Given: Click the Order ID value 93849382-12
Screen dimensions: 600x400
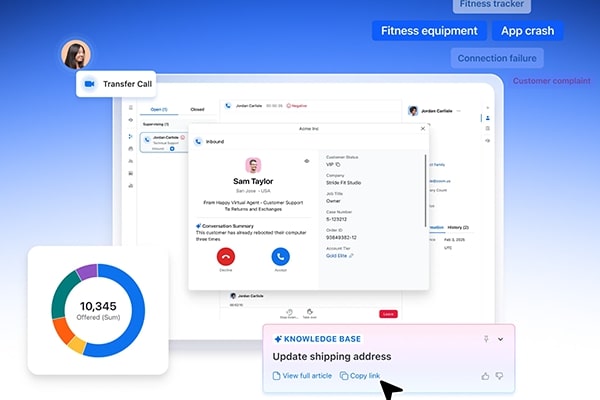Looking at the screenshot, I should (341, 237).
